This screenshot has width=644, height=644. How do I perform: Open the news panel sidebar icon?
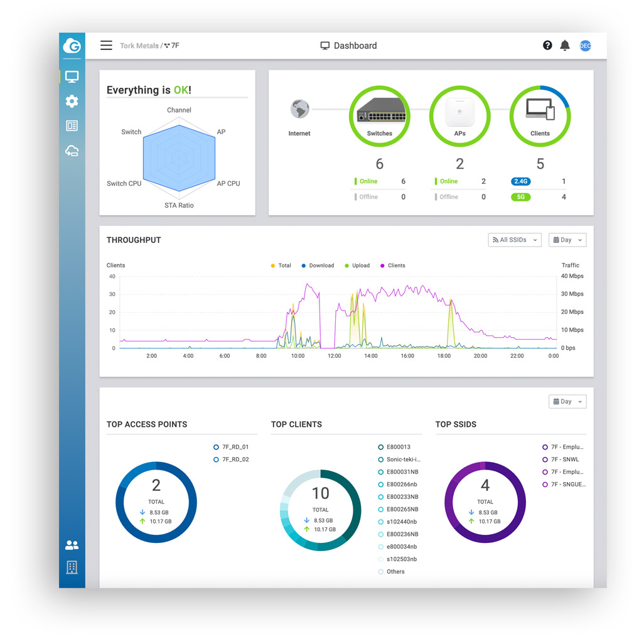(x=72, y=126)
